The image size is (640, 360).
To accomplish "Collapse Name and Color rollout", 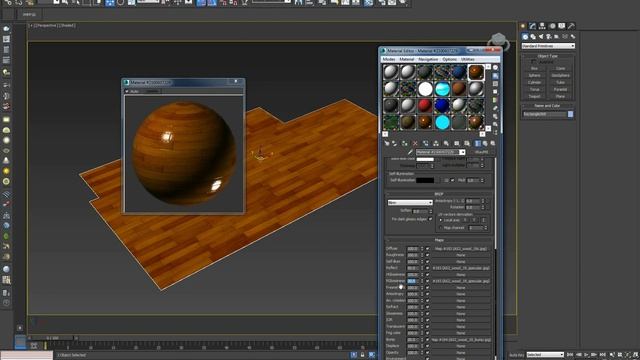I will click(548, 106).
